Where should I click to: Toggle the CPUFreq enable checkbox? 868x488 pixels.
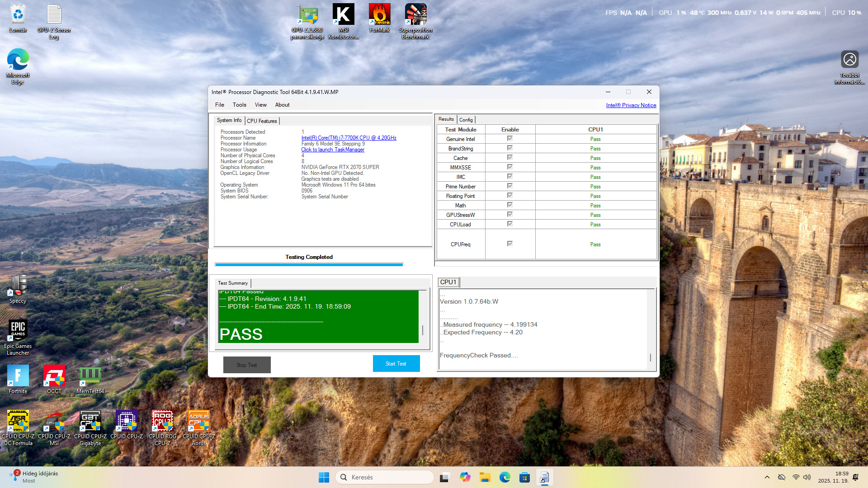click(x=510, y=244)
